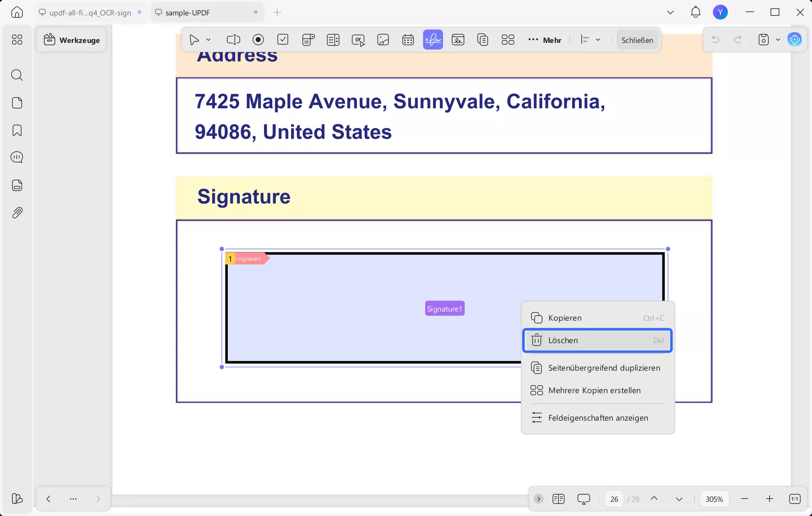The height and width of the screenshot is (516, 812).
Task: Open the Werkzeuge tools button
Action: (72, 40)
